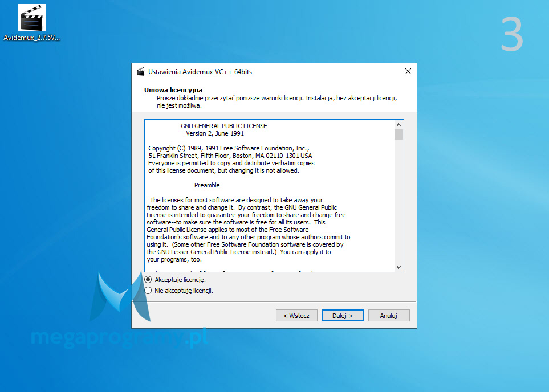This screenshot has width=549, height=392.
Task: Click 'freedom to share and change it' line
Action: point(242,207)
